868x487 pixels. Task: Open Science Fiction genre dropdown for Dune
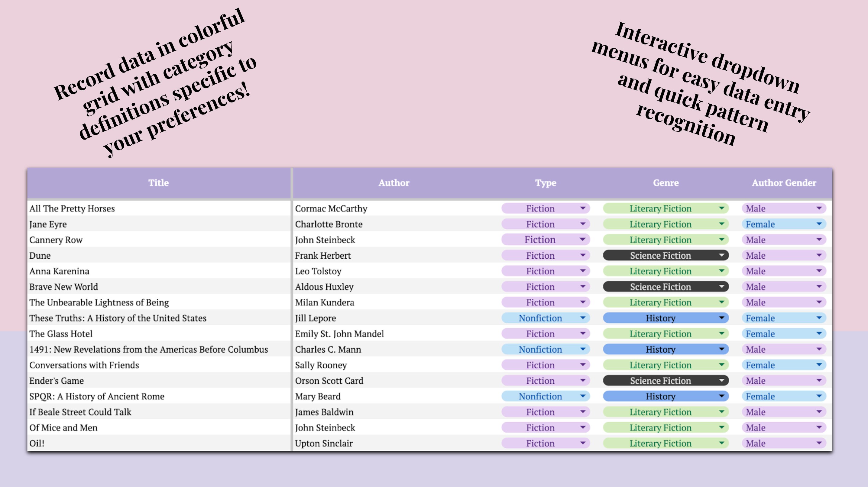[x=666, y=255]
